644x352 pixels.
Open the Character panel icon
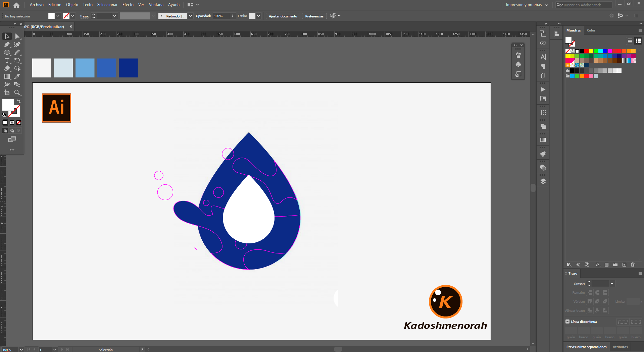point(543,57)
